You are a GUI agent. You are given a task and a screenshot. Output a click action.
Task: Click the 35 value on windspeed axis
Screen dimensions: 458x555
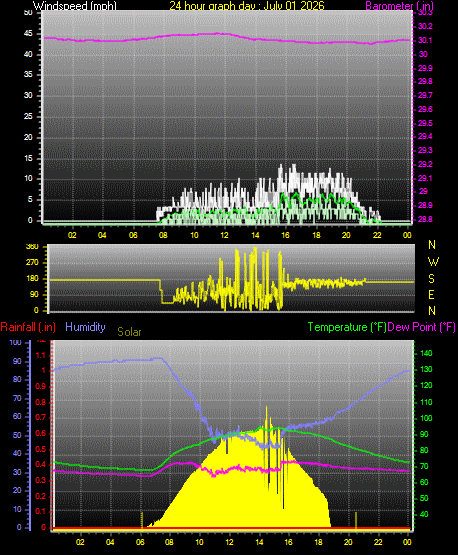tap(28, 74)
